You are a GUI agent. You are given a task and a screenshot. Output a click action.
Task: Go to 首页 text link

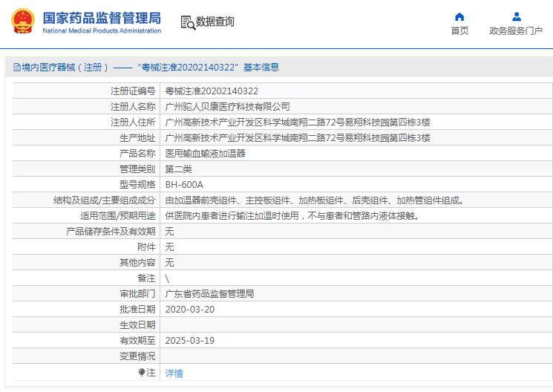click(x=459, y=31)
